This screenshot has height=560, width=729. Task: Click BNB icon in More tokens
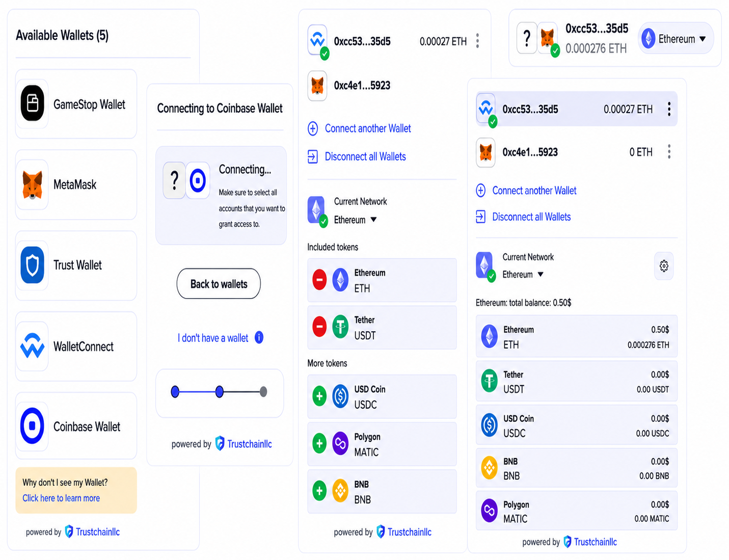pyautogui.click(x=340, y=491)
